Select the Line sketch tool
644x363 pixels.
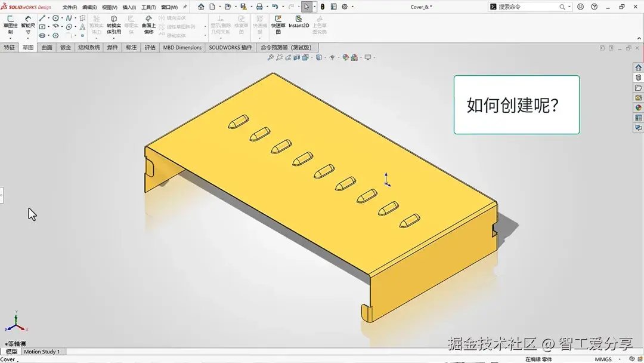click(42, 18)
